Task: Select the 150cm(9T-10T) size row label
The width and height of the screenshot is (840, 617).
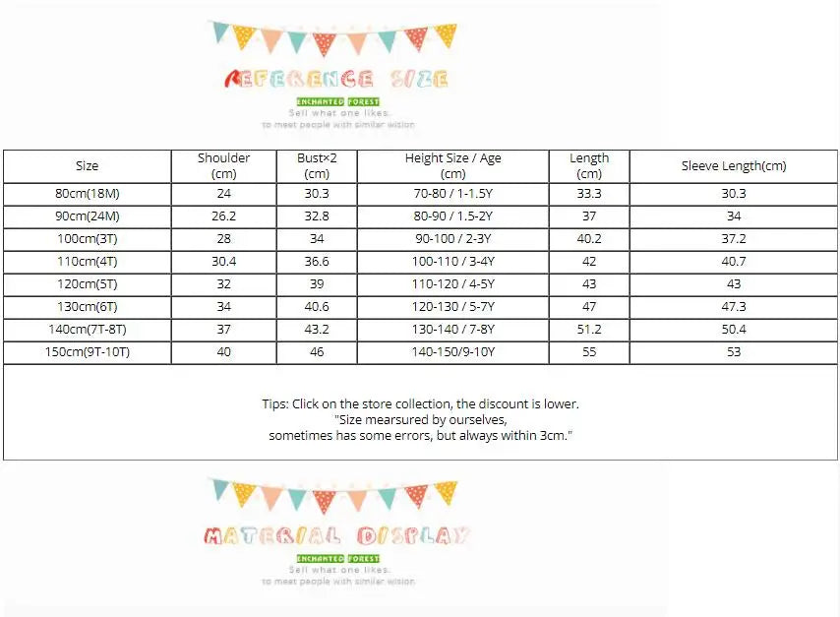Action: 87,352
